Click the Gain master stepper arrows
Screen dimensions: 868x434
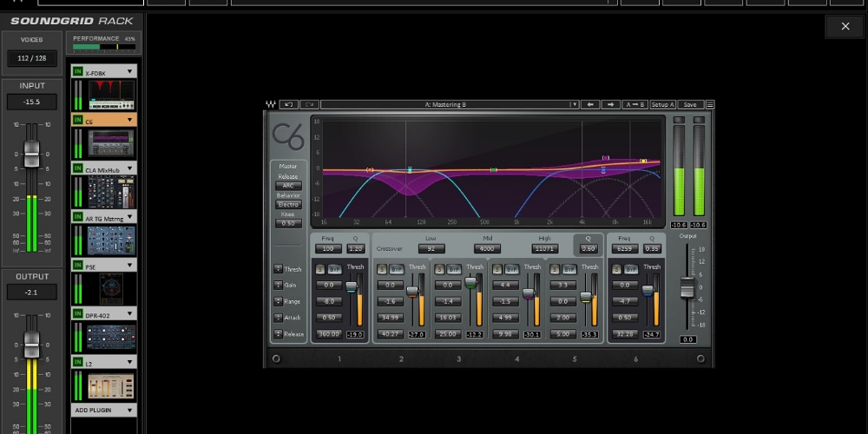(x=278, y=285)
